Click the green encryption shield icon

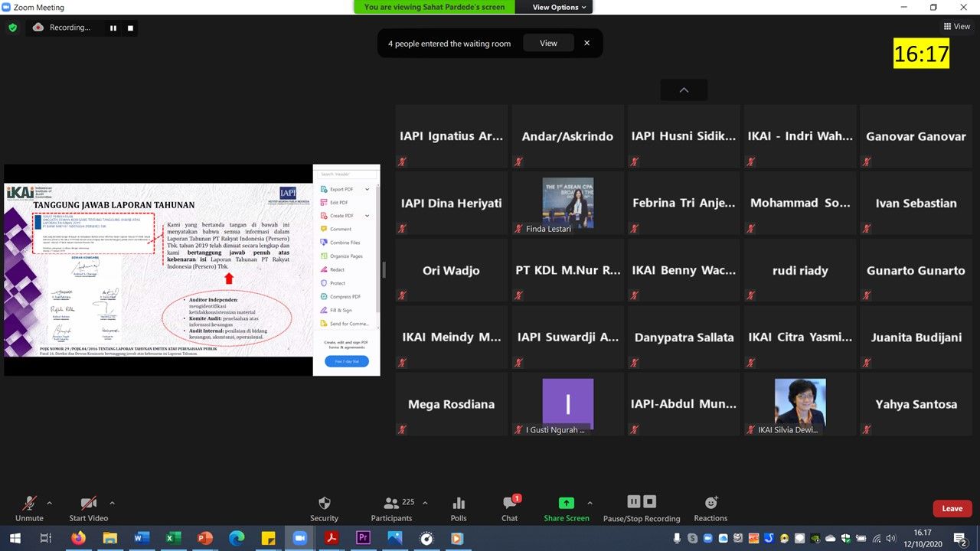tap(12, 28)
